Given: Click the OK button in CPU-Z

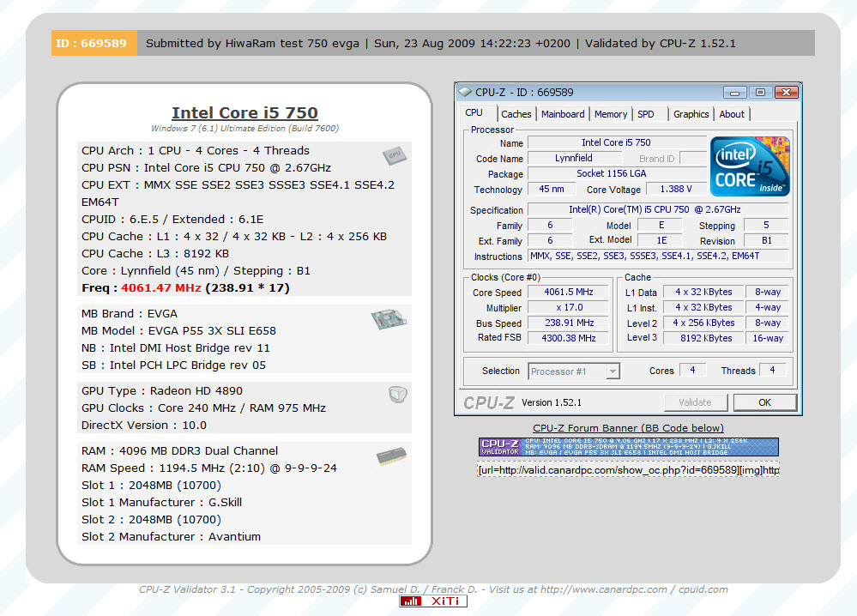Looking at the screenshot, I should (x=764, y=402).
